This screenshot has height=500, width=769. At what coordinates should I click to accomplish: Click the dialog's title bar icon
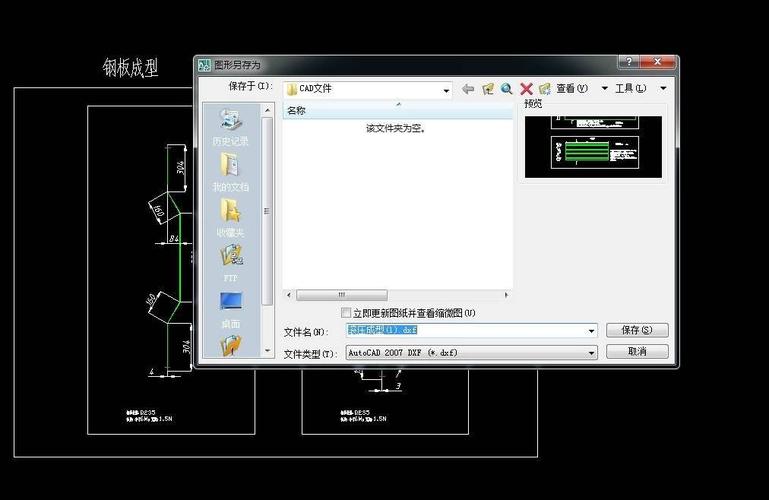pyautogui.click(x=204, y=65)
